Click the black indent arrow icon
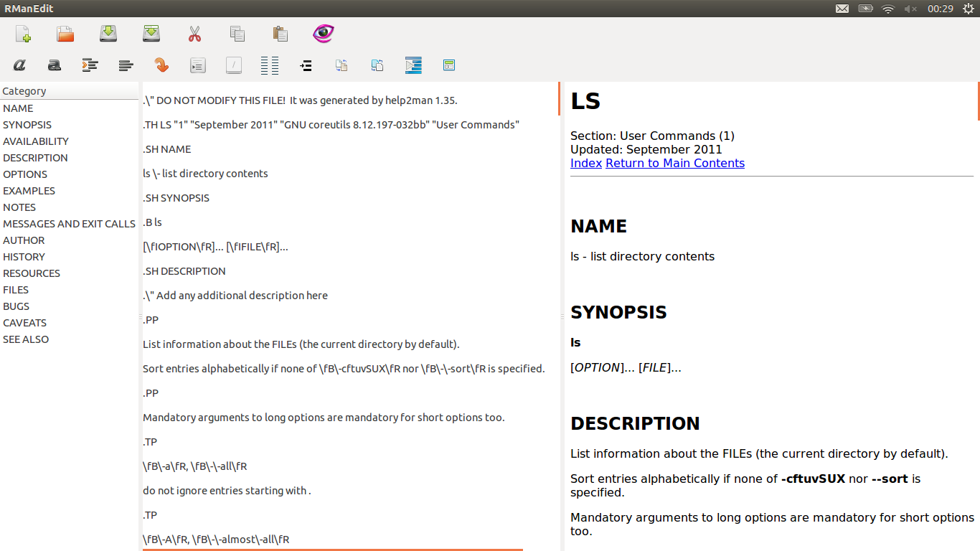Image resolution: width=980 pixels, height=551 pixels. pos(306,65)
